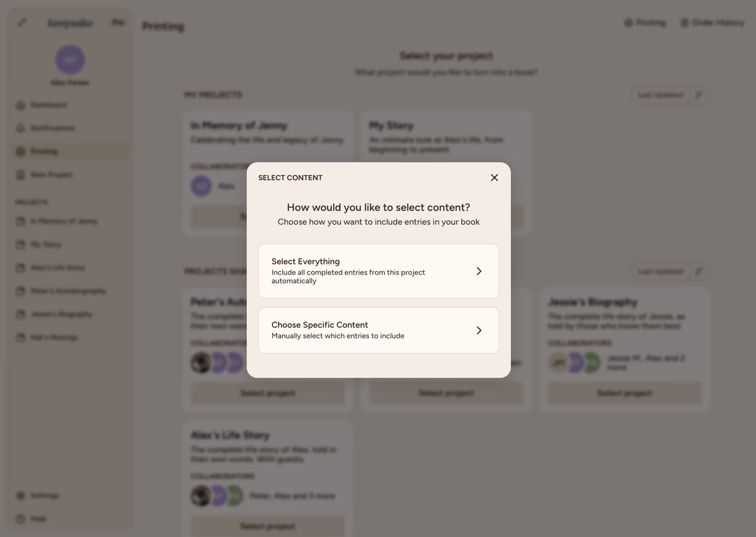
Task: Click the Help icon in the sidebar
Action: (21, 519)
